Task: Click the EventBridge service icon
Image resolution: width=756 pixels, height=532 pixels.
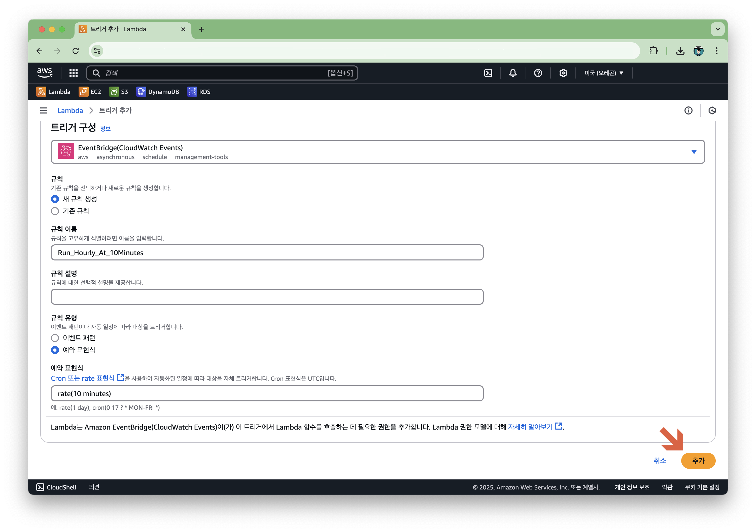Action: [x=66, y=151]
